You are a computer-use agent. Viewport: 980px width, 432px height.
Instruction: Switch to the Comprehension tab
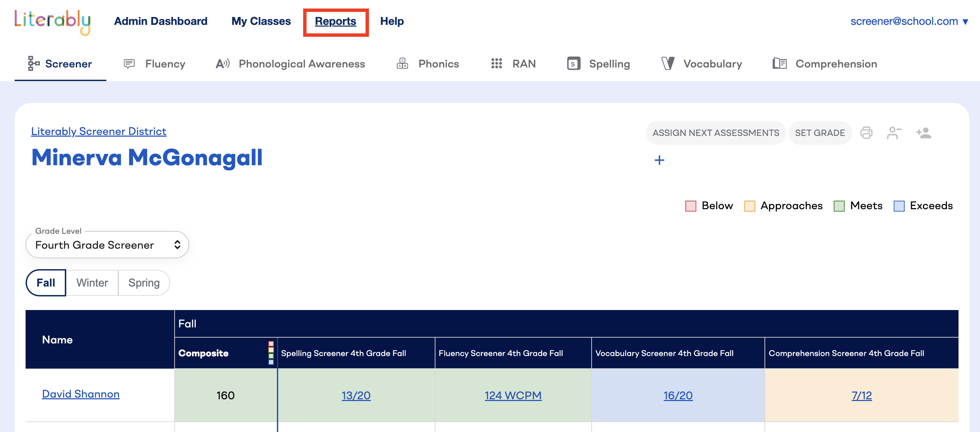point(825,64)
